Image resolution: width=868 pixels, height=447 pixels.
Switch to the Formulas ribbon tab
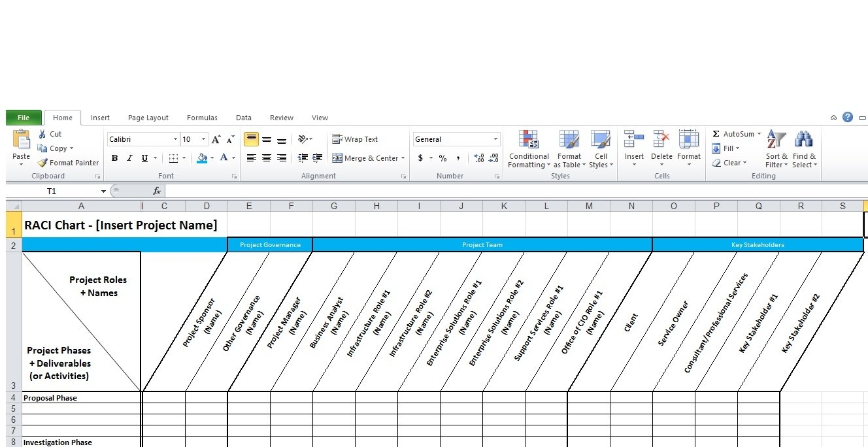[201, 118]
